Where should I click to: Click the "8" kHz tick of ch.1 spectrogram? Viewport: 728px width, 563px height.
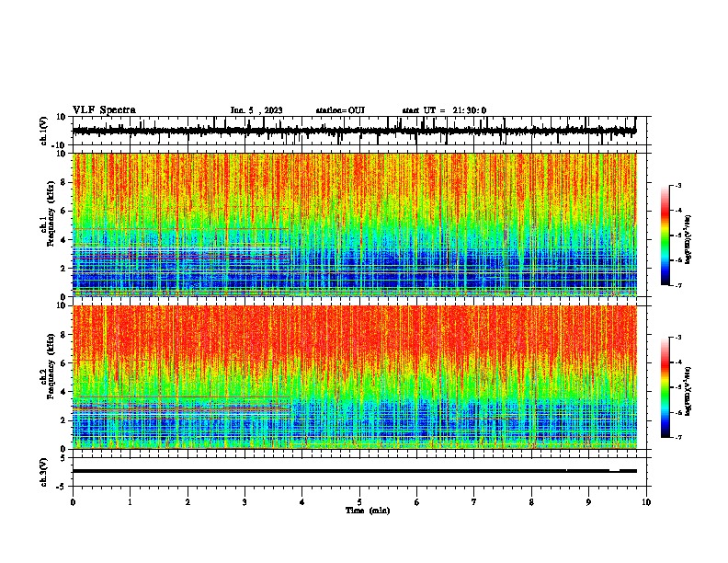tap(64, 182)
